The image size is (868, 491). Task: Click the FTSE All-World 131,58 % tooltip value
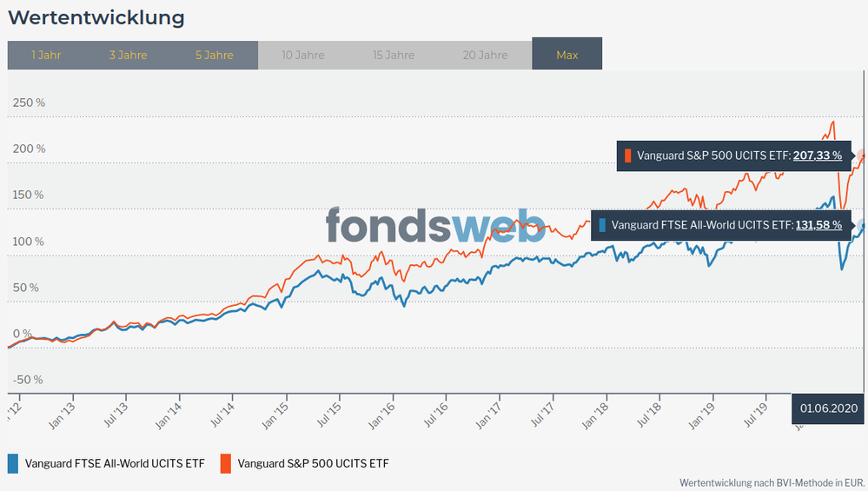(x=818, y=225)
